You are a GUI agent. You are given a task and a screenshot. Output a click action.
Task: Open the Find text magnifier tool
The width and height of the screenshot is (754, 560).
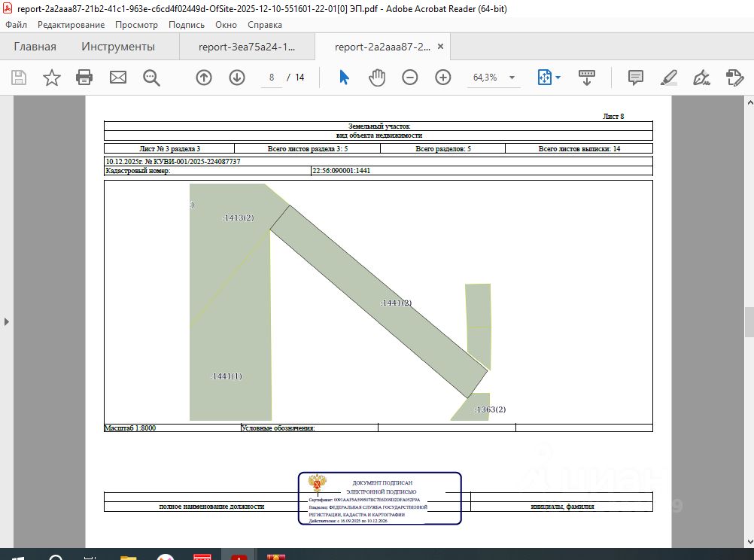[x=151, y=78]
